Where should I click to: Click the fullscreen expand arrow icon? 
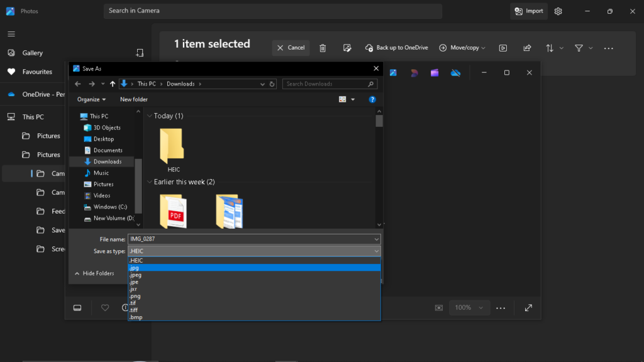(528, 307)
